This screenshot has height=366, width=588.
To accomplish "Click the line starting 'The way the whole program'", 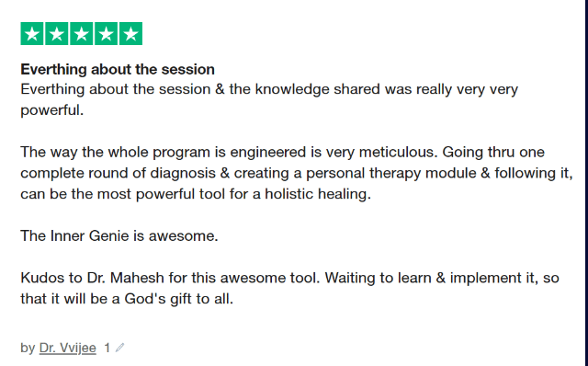I will click(x=282, y=152).
